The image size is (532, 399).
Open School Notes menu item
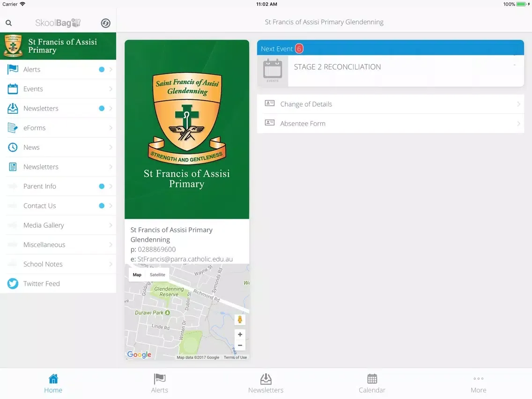[x=58, y=264]
